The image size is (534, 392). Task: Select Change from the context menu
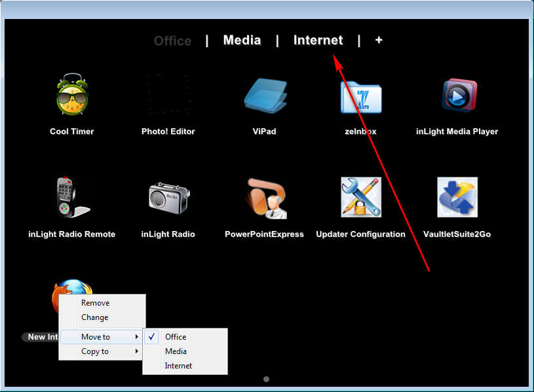point(94,317)
